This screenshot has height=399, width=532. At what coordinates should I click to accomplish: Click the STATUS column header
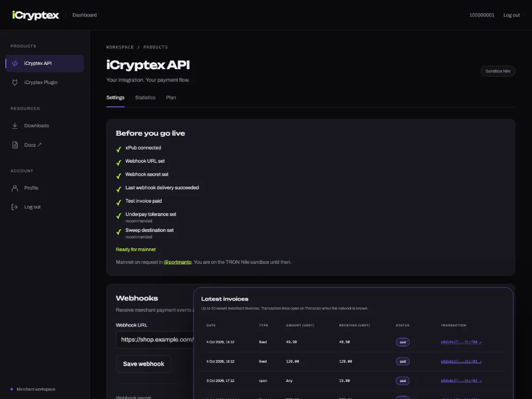click(403, 326)
